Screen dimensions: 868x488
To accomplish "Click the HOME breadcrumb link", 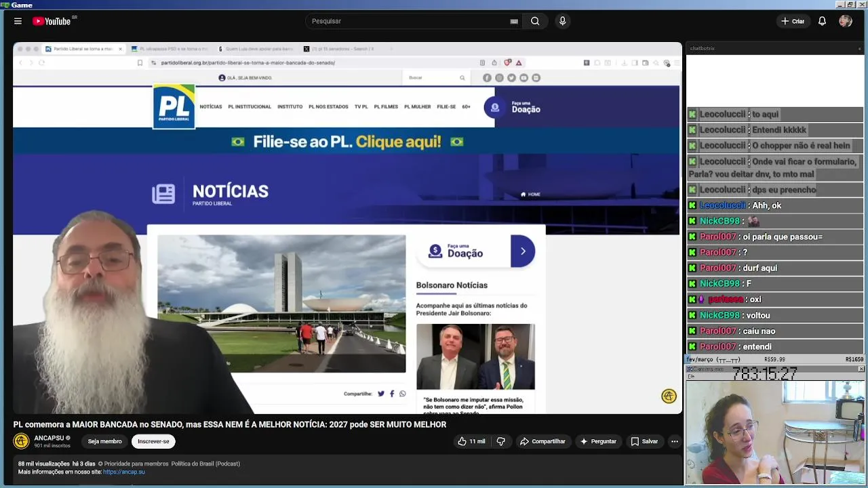I will [530, 195].
